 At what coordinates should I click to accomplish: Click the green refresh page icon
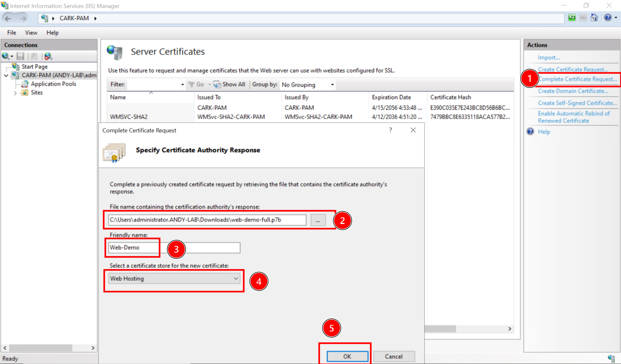(572, 17)
